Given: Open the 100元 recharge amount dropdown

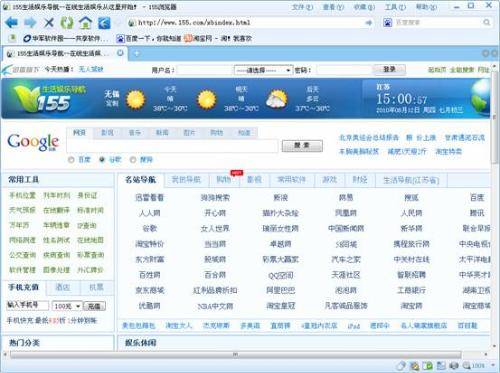Looking at the screenshot, I should pyautogui.click(x=68, y=306).
